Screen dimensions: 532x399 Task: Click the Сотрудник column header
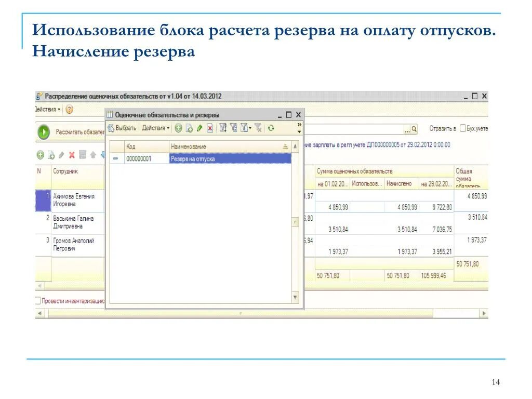click(x=77, y=177)
